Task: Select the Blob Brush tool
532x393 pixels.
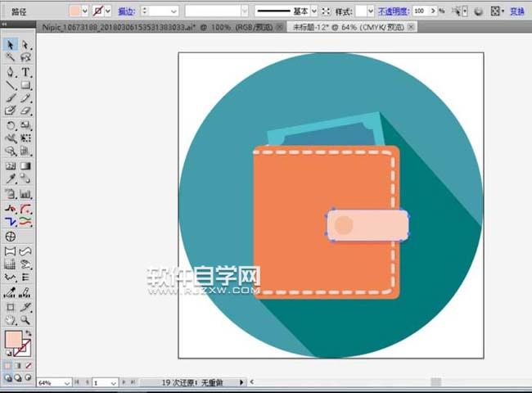Action: (x=11, y=111)
